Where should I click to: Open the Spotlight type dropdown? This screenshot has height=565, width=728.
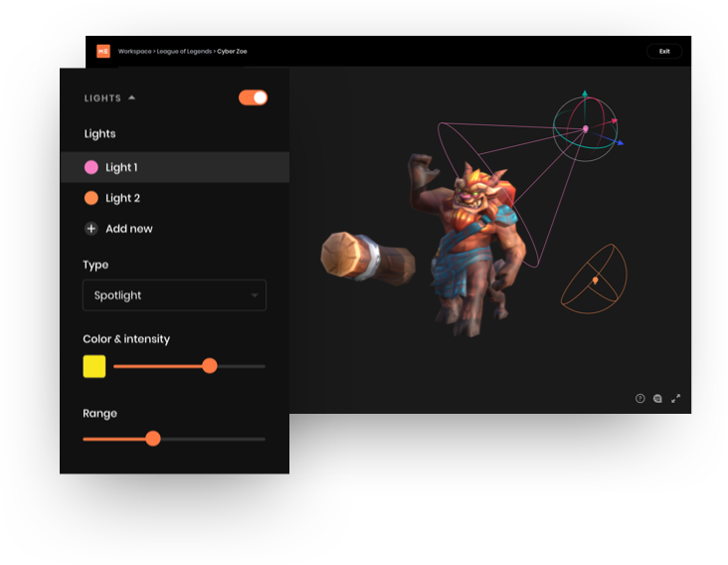coord(175,295)
